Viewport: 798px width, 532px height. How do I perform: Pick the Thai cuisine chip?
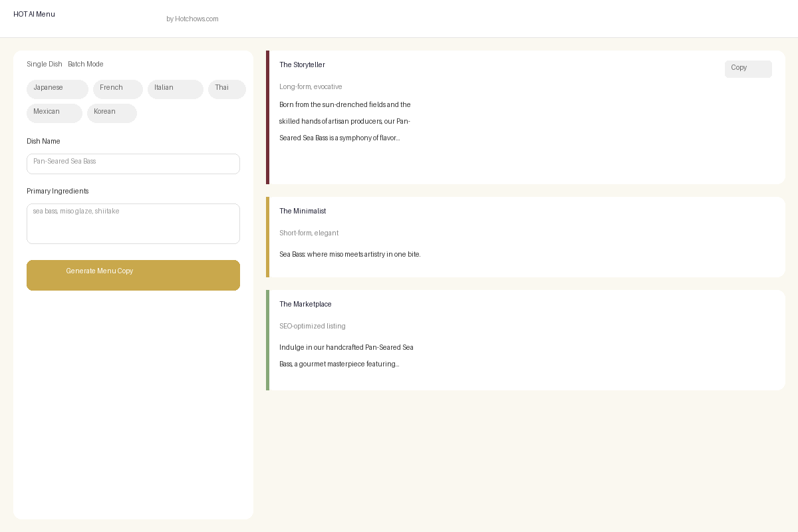[227, 89]
